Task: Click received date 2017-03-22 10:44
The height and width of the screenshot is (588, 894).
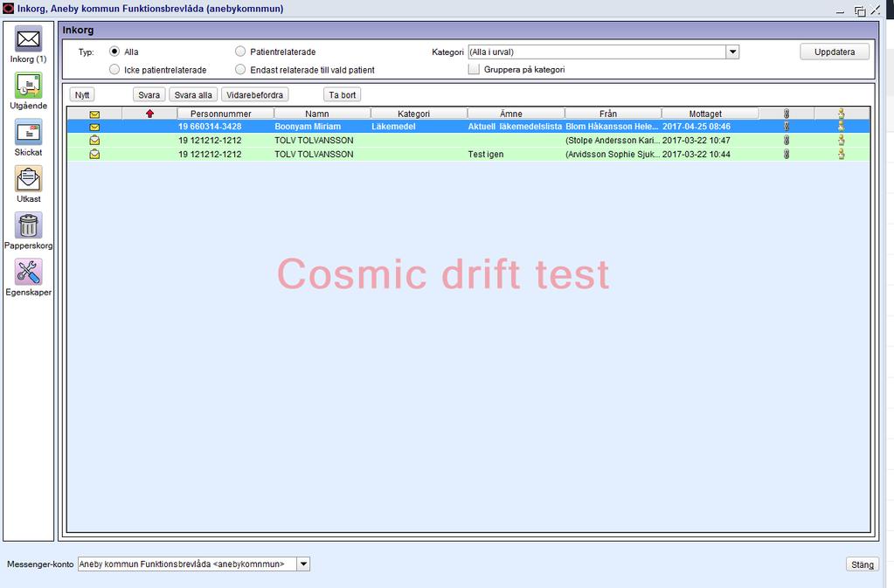Action: (696, 154)
